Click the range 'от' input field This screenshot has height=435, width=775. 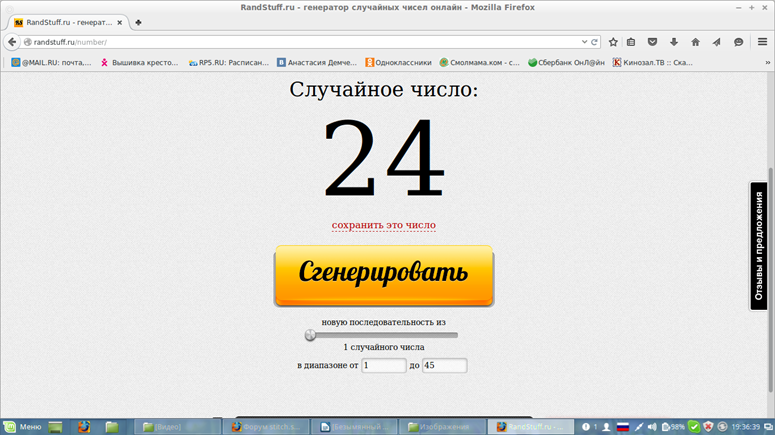tap(383, 366)
